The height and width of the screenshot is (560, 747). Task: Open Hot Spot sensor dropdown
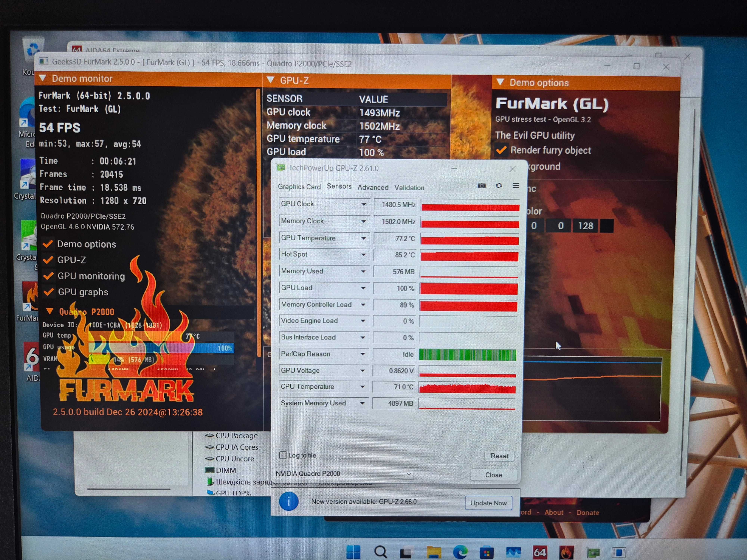(x=363, y=254)
